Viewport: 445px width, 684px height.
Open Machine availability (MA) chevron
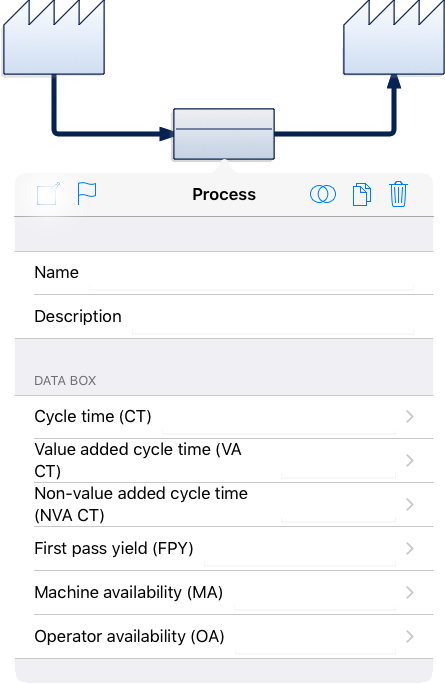click(x=410, y=593)
